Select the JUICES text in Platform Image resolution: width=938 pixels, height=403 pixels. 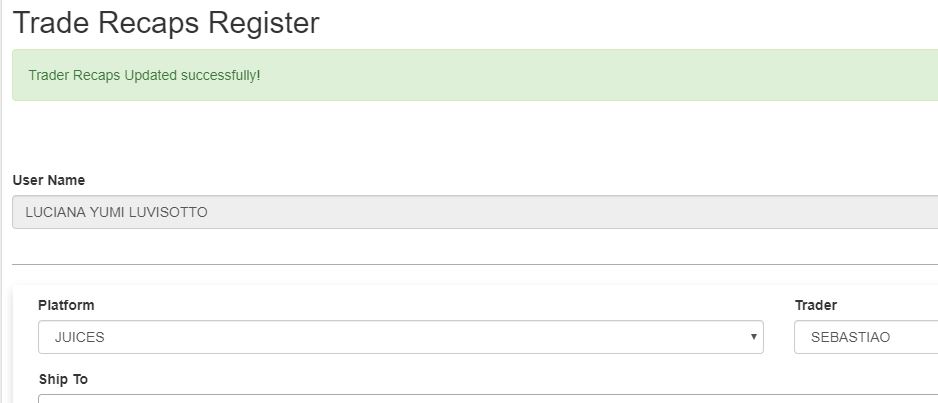coord(79,337)
